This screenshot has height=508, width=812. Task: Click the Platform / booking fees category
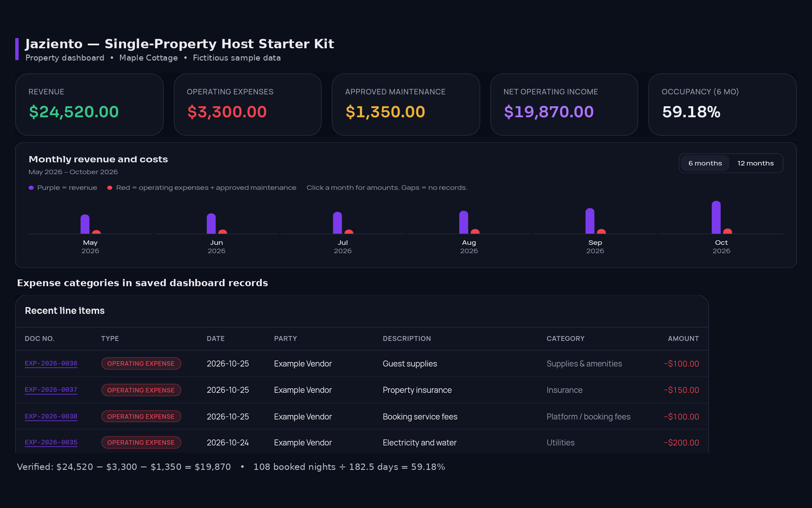coord(589,417)
